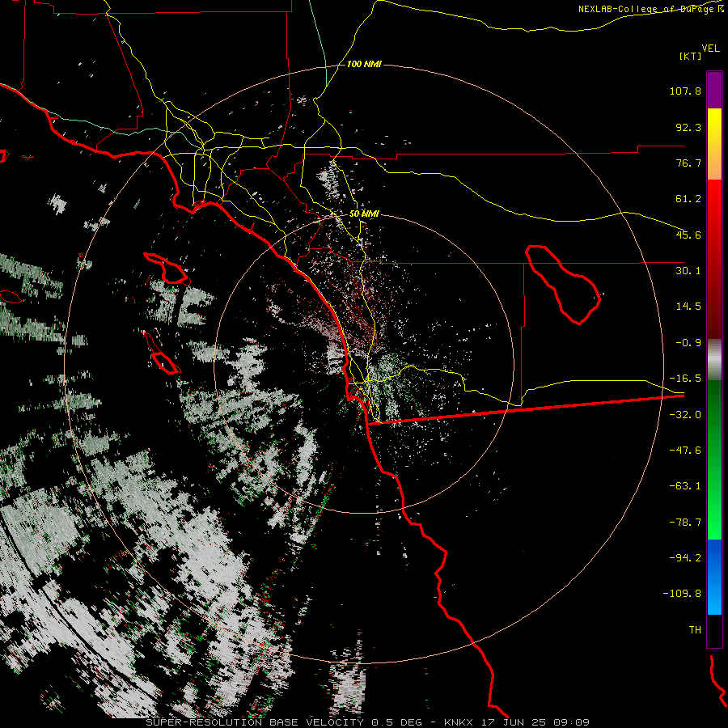Image resolution: width=728 pixels, height=728 pixels.
Task: Click the -109.8 velocity scale value
Action: tap(682, 594)
